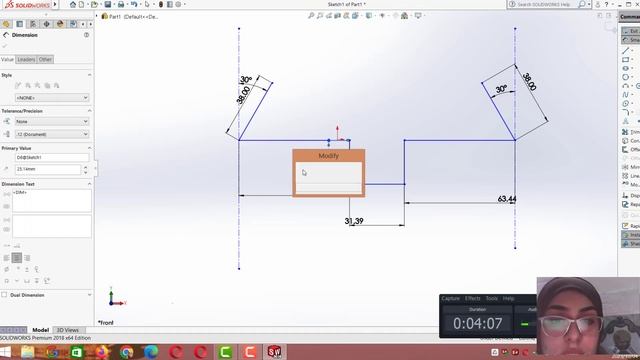Open the precision dropdown showing .12 (Document)

(51, 134)
